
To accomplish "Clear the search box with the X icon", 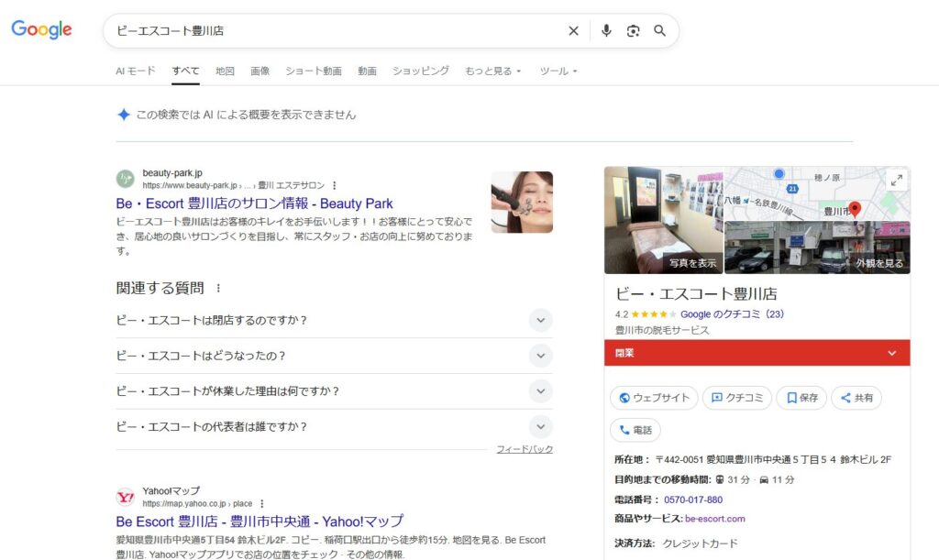I will (x=573, y=31).
